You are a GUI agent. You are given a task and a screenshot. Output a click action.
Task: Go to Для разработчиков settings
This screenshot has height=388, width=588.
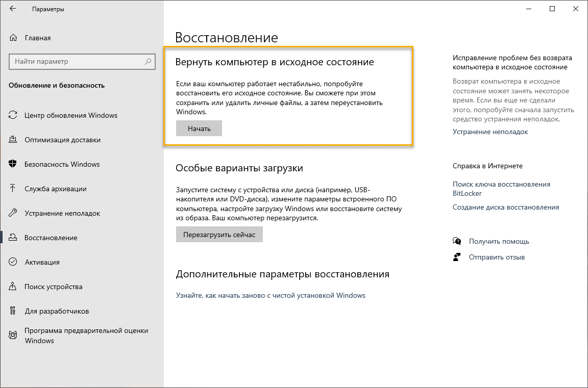coord(57,311)
